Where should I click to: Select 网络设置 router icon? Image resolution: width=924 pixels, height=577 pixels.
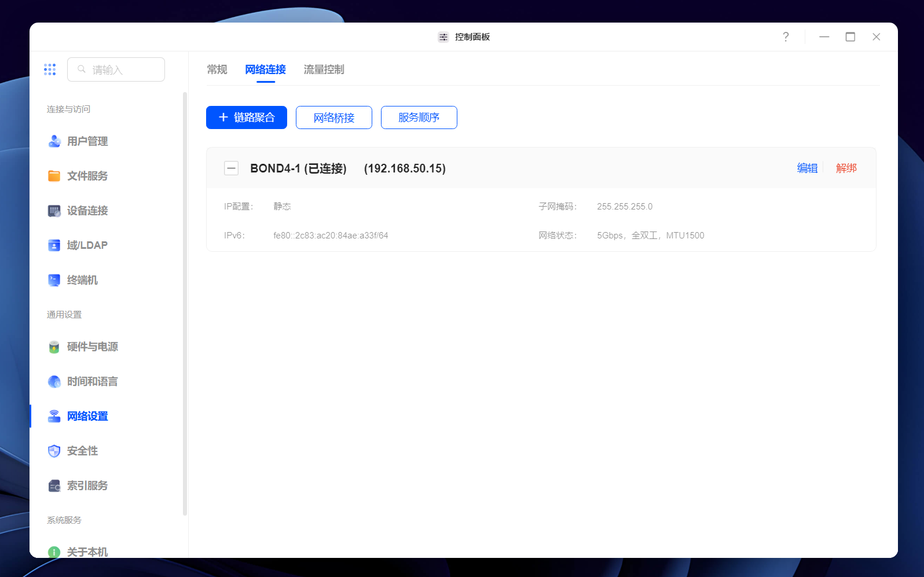pyautogui.click(x=54, y=416)
